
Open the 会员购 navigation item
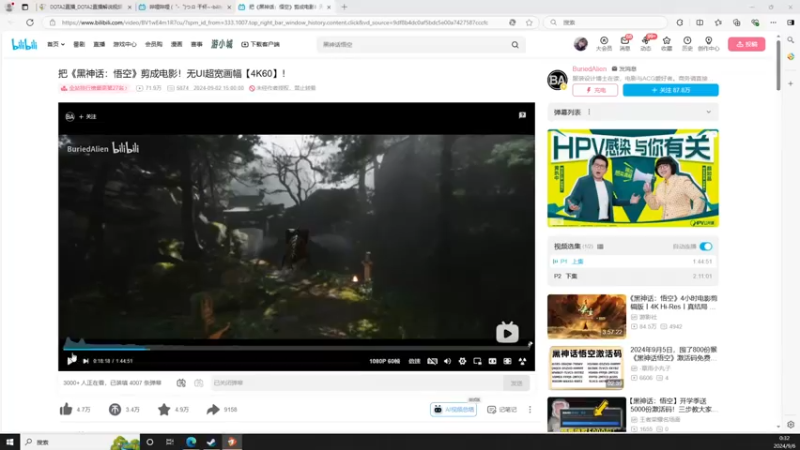coord(154,44)
